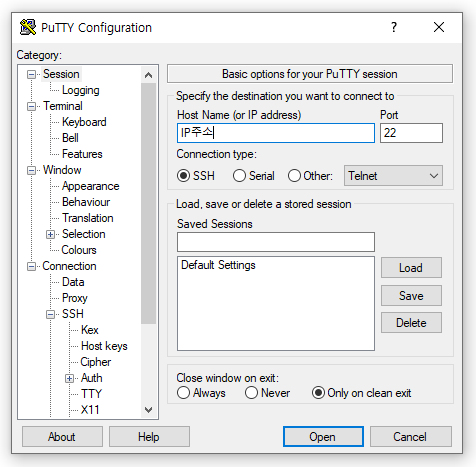Click the Cancel button
This screenshot has height=467, width=476.
(x=411, y=437)
